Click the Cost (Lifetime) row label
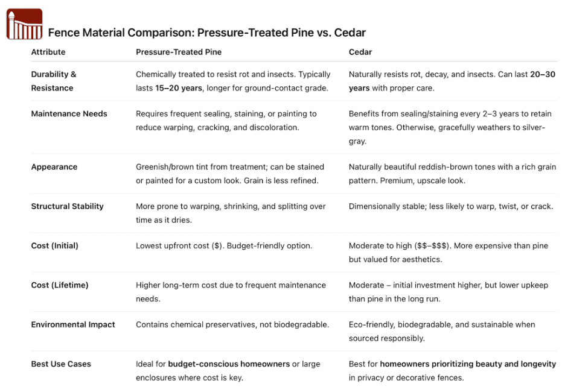565x392 pixels. (x=60, y=285)
